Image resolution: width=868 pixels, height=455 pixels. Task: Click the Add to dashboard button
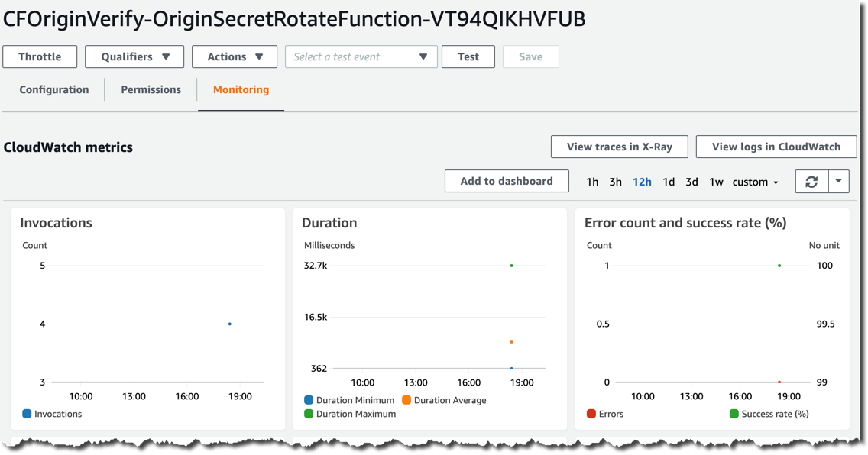507,181
